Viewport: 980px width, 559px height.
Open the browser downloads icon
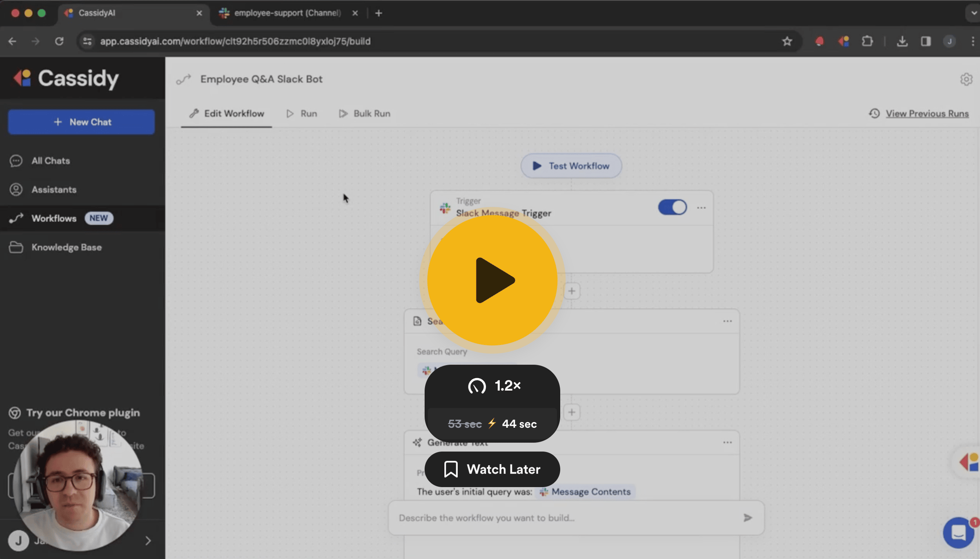[x=902, y=41]
